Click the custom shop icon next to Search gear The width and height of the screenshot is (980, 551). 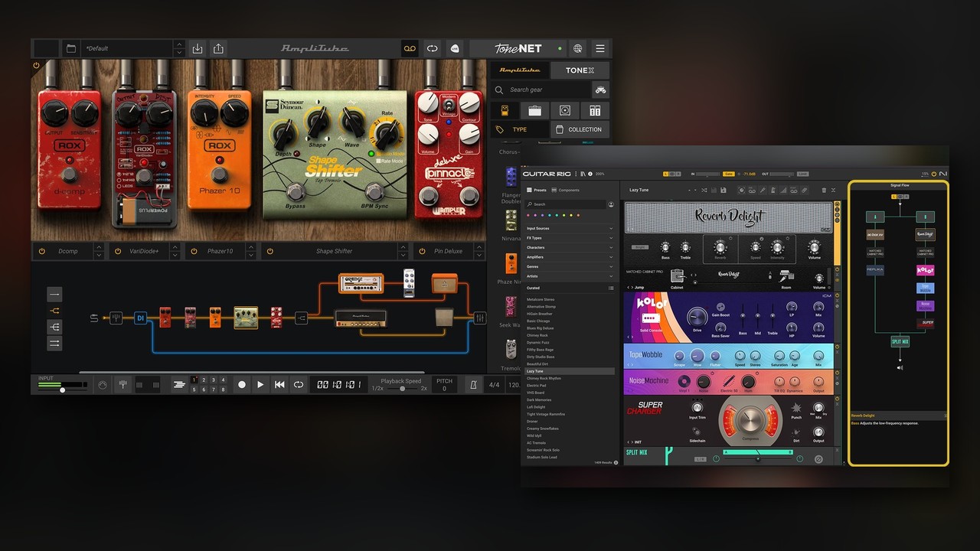601,90
